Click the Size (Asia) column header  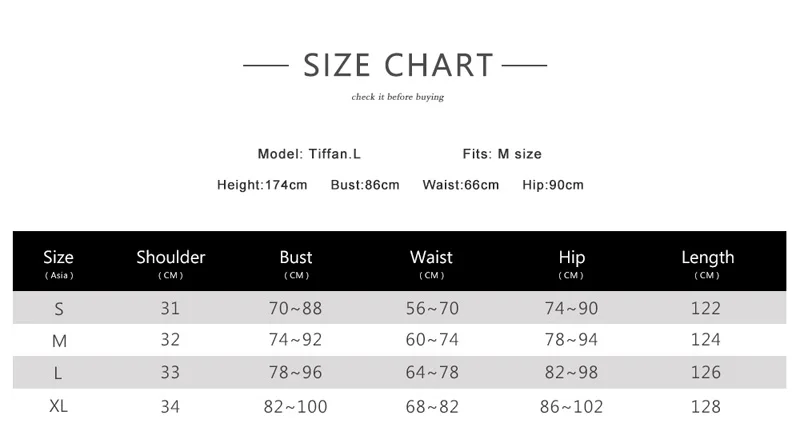pyautogui.click(x=59, y=262)
